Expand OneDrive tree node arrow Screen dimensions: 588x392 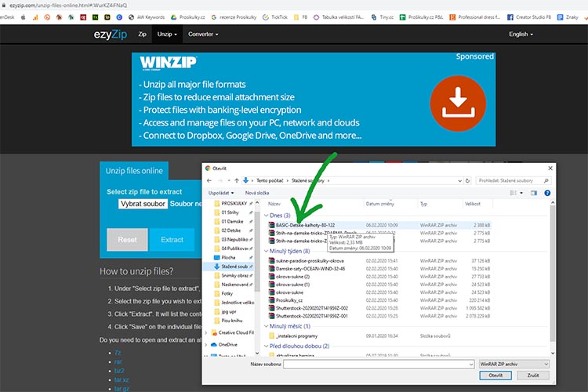coord(206,344)
